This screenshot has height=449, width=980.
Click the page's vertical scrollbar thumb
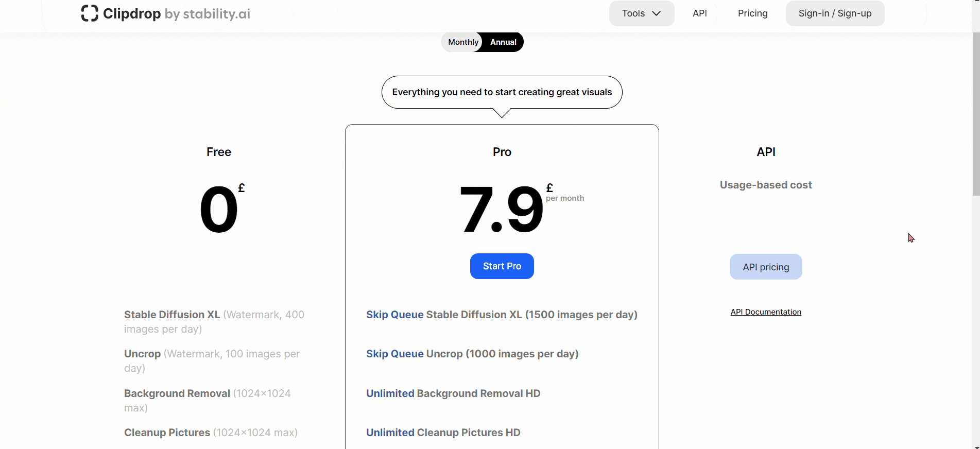(976, 114)
